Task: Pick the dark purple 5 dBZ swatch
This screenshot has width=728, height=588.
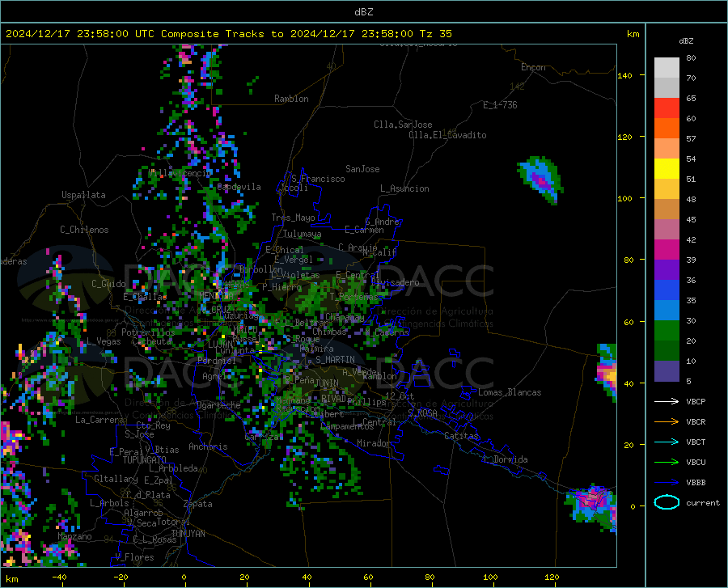Action: (x=667, y=371)
